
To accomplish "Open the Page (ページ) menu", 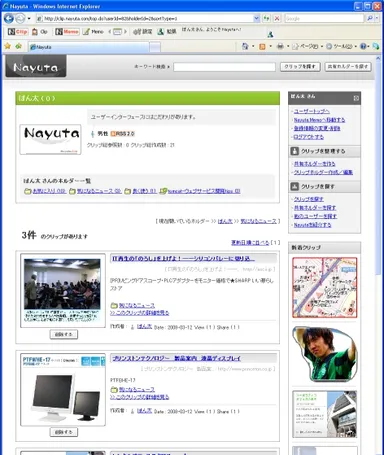I will point(306,46).
